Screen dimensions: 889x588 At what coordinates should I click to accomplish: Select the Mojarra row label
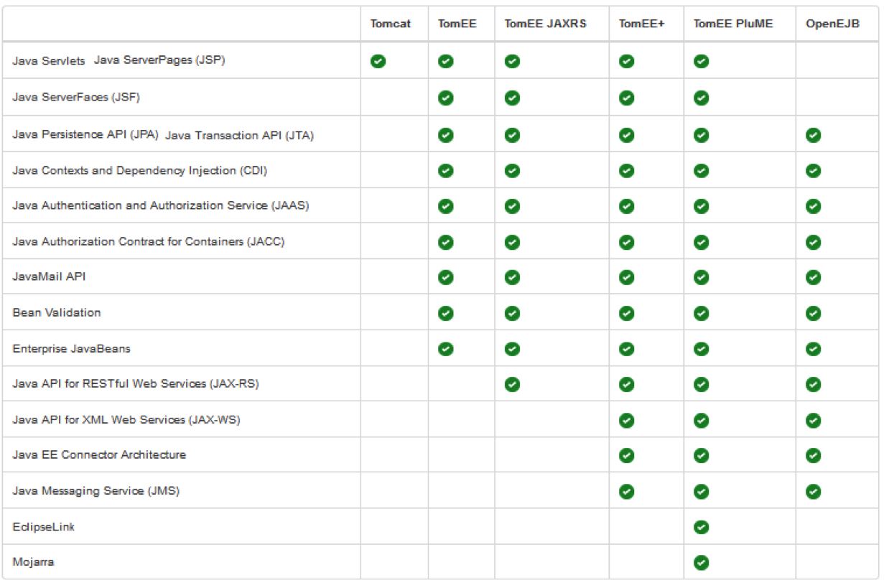pyautogui.click(x=33, y=562)
